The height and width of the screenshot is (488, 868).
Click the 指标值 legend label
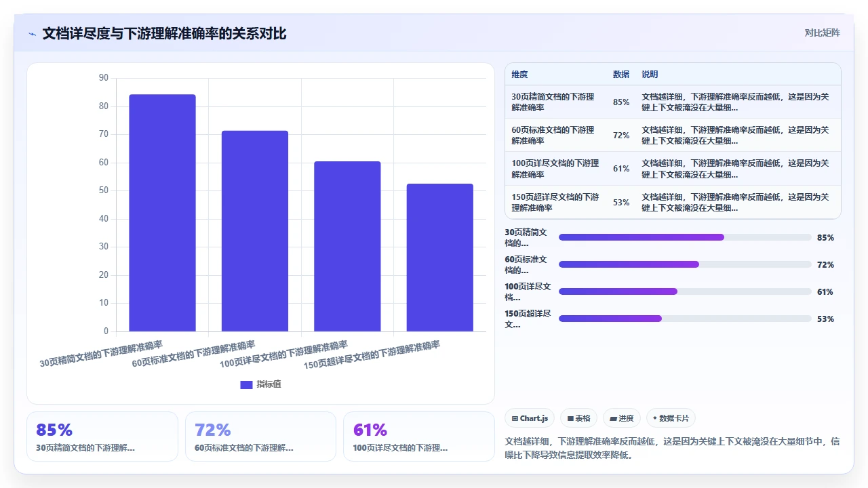(x=269, y=384)
